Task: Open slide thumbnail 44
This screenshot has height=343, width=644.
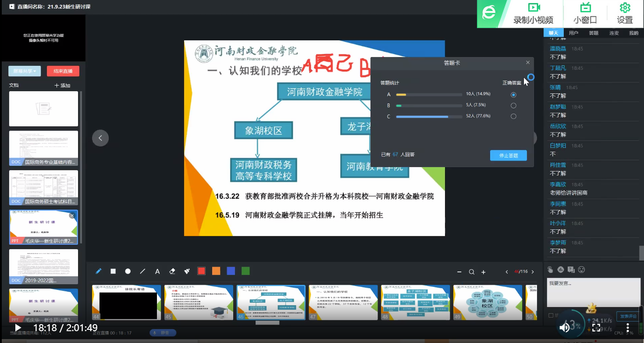Action: (x=126, y=302)
